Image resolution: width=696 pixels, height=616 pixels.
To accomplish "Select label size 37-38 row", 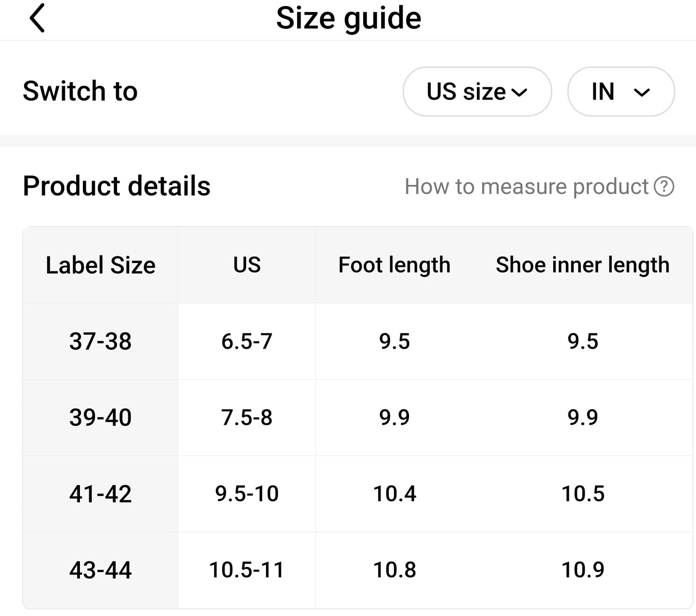I will click(x=357, y=341).
